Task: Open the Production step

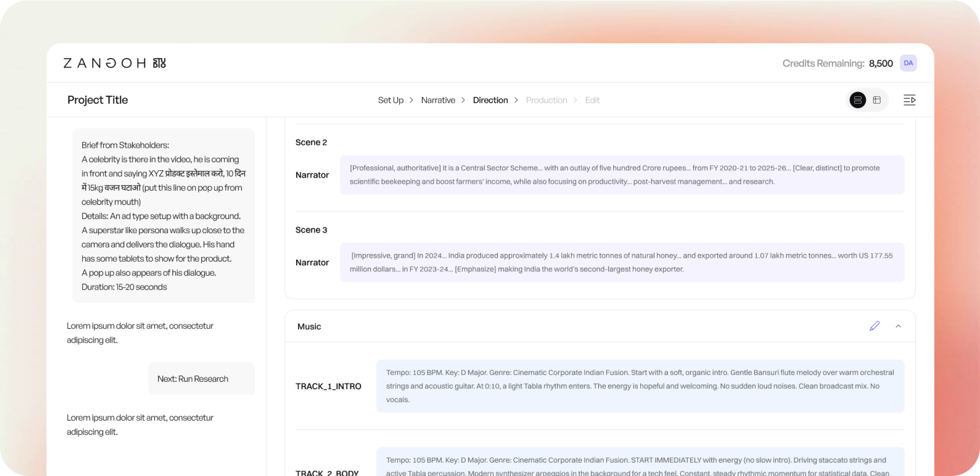Action: [546, 100]
